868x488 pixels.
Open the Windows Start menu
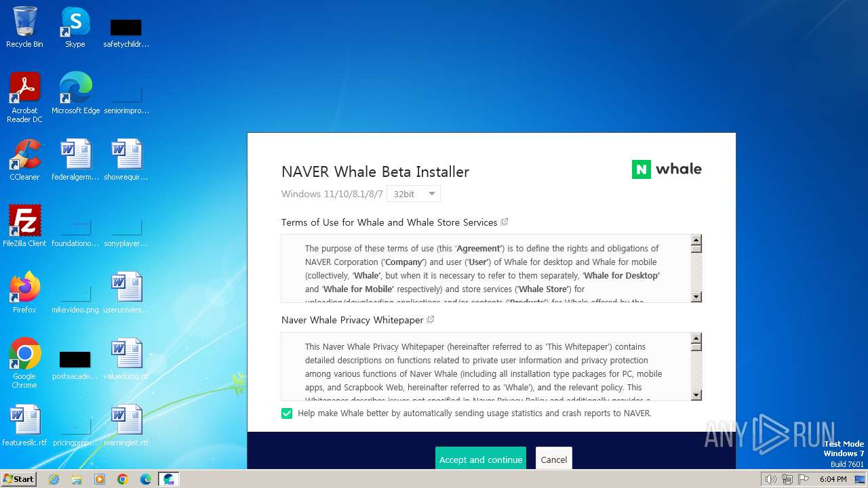(19, 479)
